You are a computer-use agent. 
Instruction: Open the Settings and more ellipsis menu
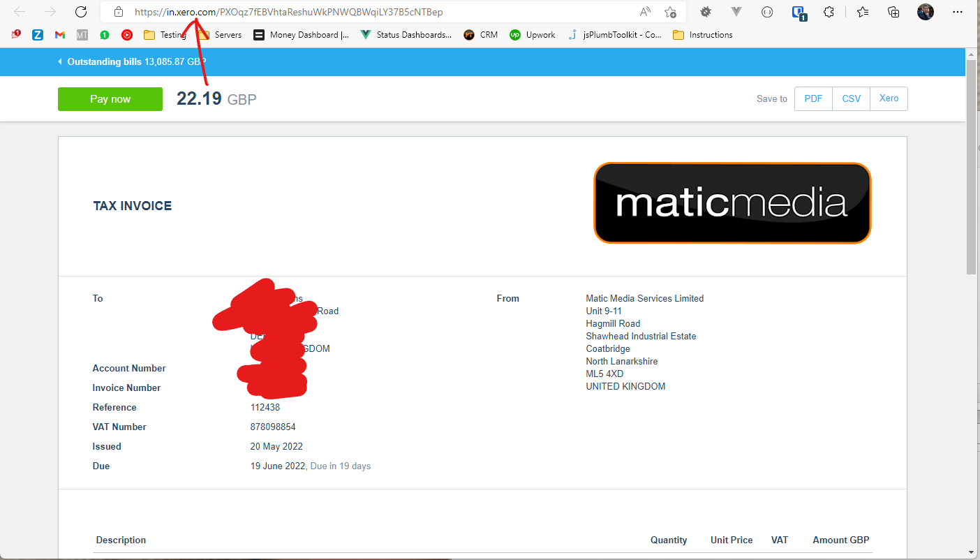(x=957, y=12)
